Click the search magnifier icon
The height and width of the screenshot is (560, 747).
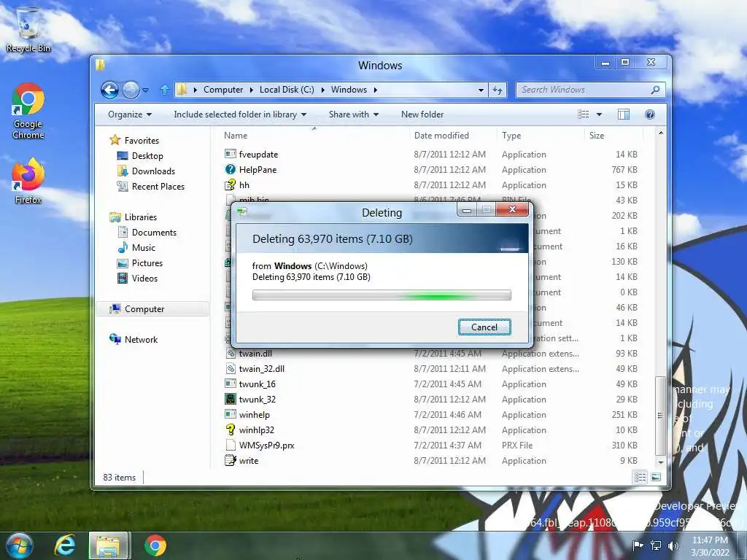tap(656, 90)
